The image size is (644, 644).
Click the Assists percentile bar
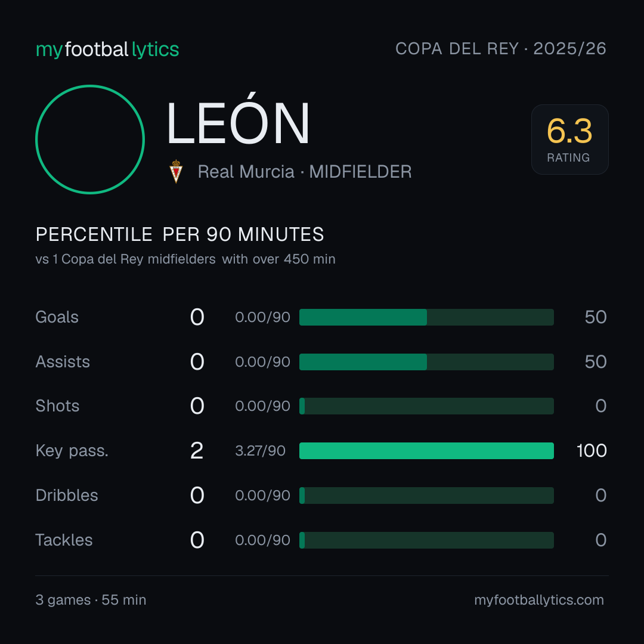point(426,362)
